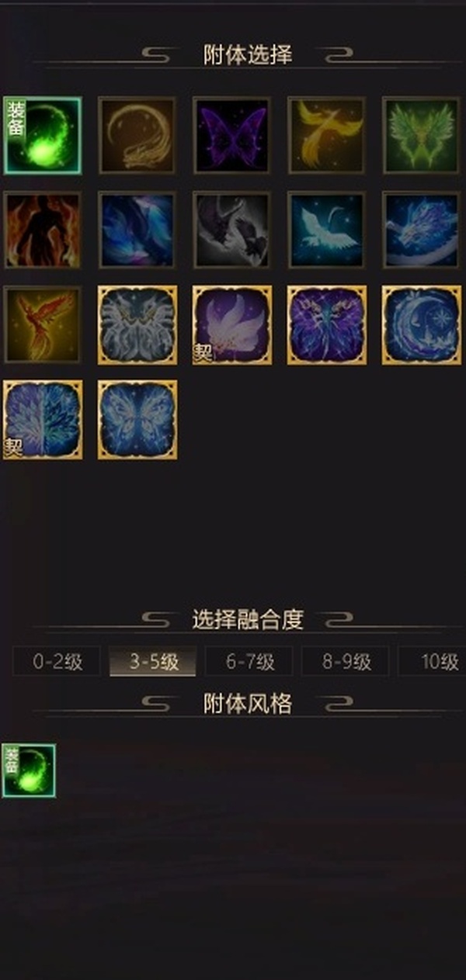This screenshot has width=466, height=980.
Task: Select the 8-9级 fusion level
Action: [x=345, y=662]
